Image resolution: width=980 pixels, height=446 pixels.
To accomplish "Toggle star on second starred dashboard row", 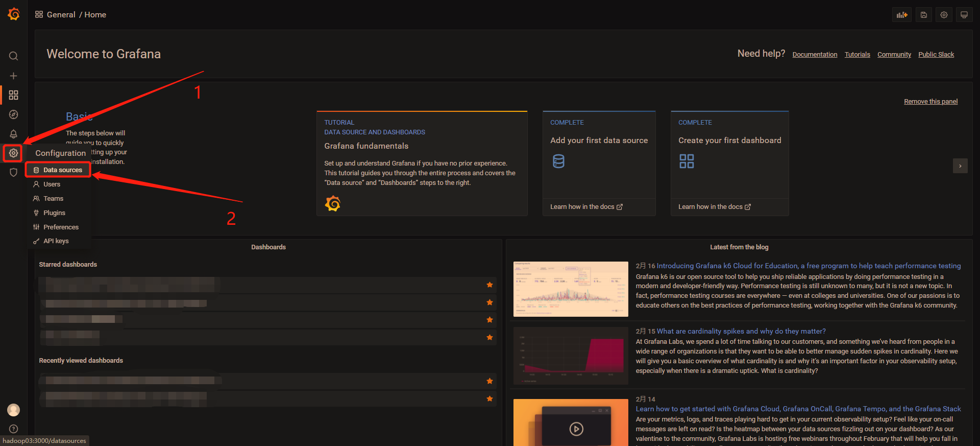I will (x=489, y=302).
